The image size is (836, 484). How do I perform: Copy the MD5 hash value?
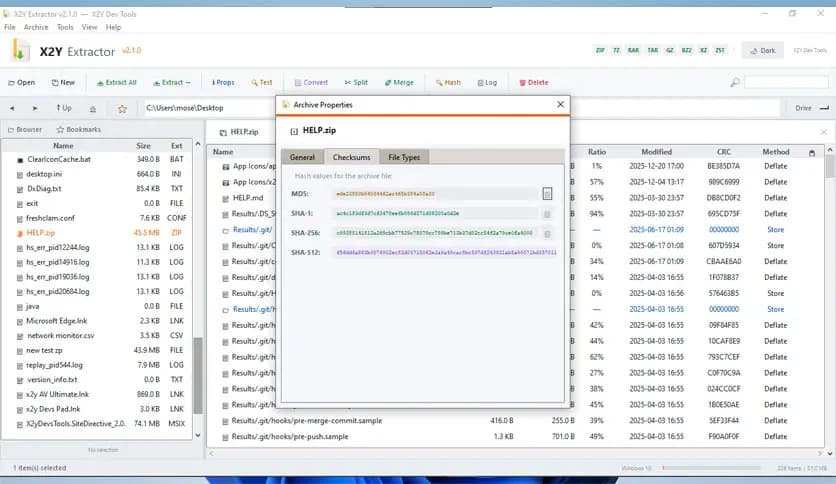[x=547, y=193]
